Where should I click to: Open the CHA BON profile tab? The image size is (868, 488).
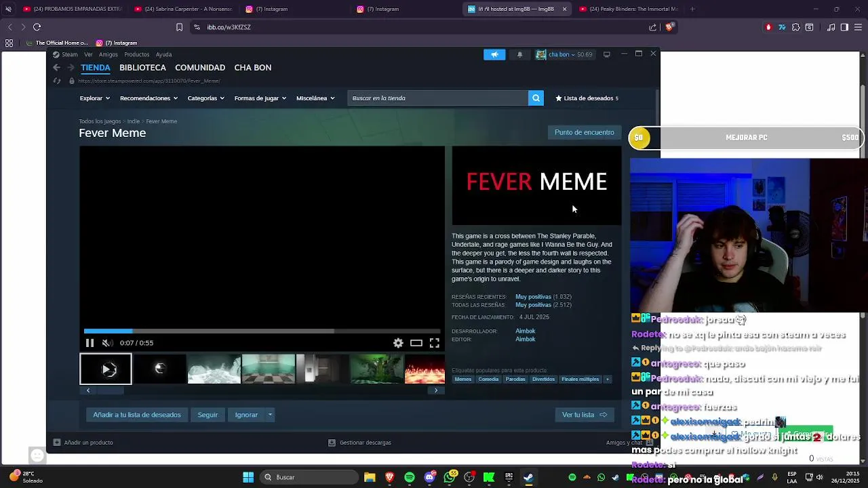coord(253,68)
